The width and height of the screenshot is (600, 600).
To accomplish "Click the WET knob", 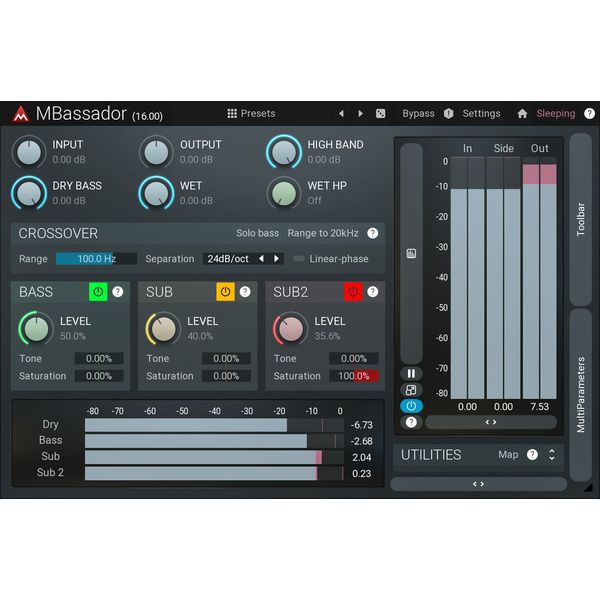I will pyautogui.click(x=156, y=193).
